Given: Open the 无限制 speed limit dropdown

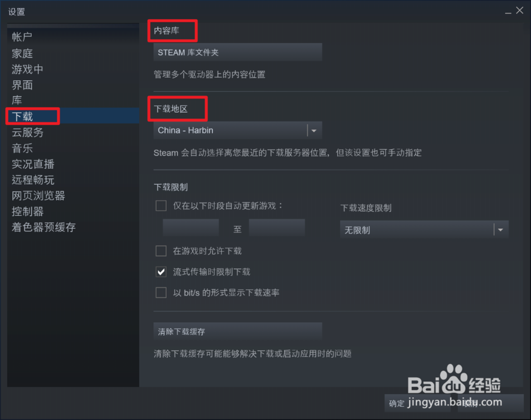Looking at the screenshot, I should (424, 229).
